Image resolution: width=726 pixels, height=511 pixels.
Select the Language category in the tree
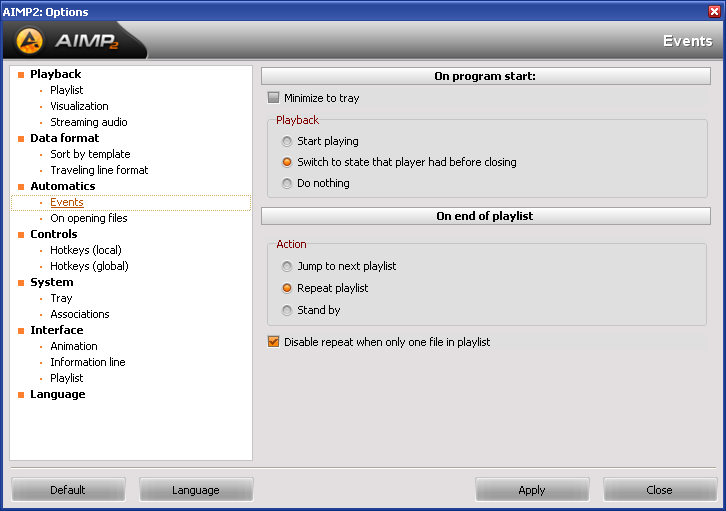(x=57, y=394)
